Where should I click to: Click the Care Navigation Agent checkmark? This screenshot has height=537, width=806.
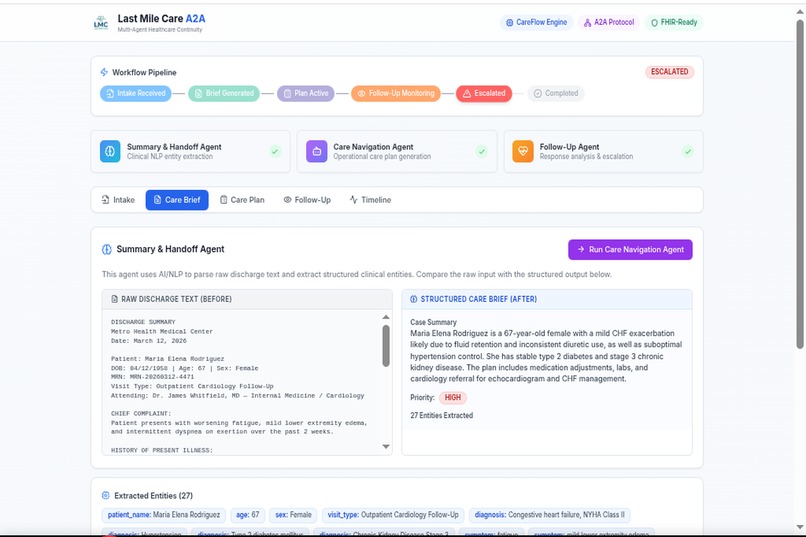click(x=482, y=152)
